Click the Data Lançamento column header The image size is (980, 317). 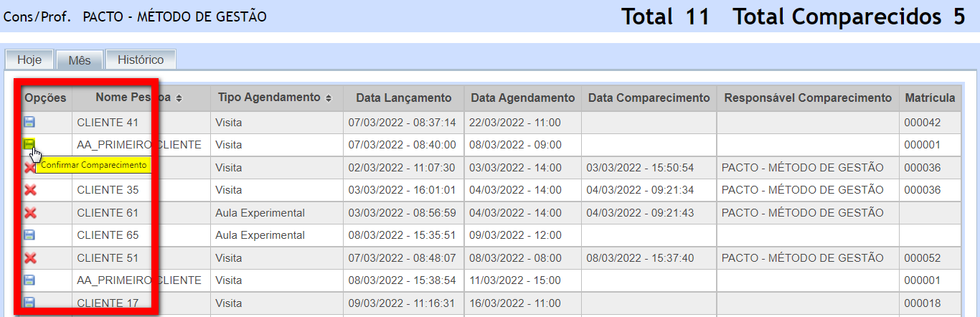pyautogui.click(x=403, y=98)
